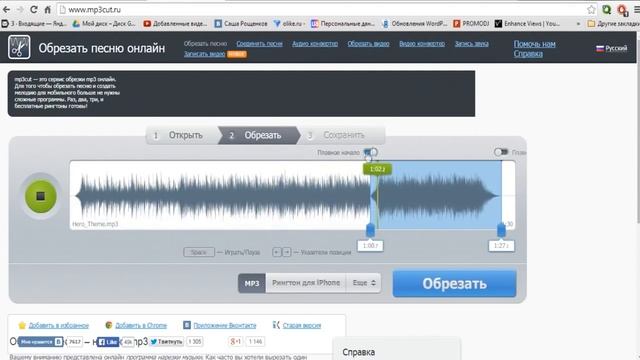Click the Facebook Like button
This screenshot has width=640, height=360.
point(108,342)
